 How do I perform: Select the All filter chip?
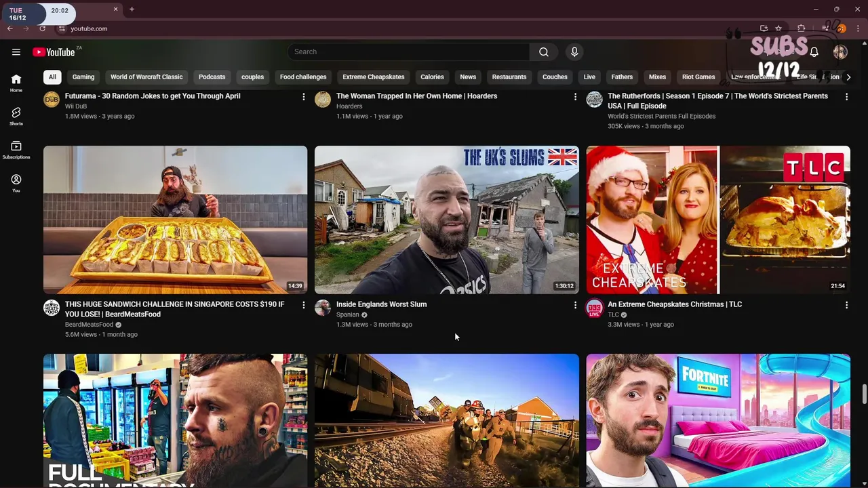point(52,77)
